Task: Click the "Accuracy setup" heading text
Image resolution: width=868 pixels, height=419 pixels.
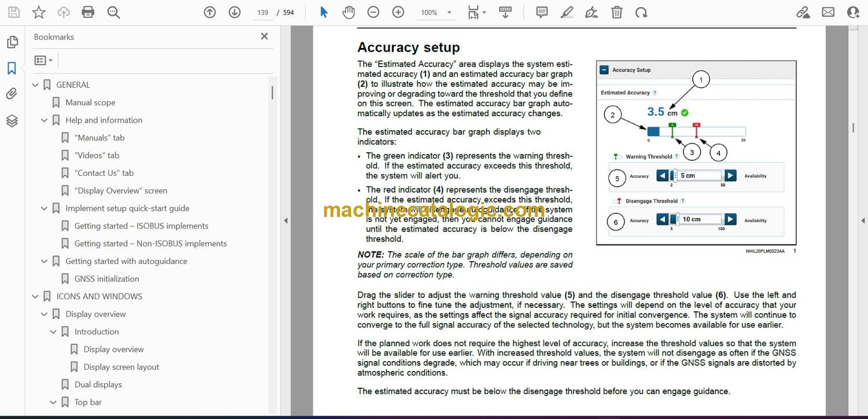Action: pyautogui.click(x=409, y=47)
